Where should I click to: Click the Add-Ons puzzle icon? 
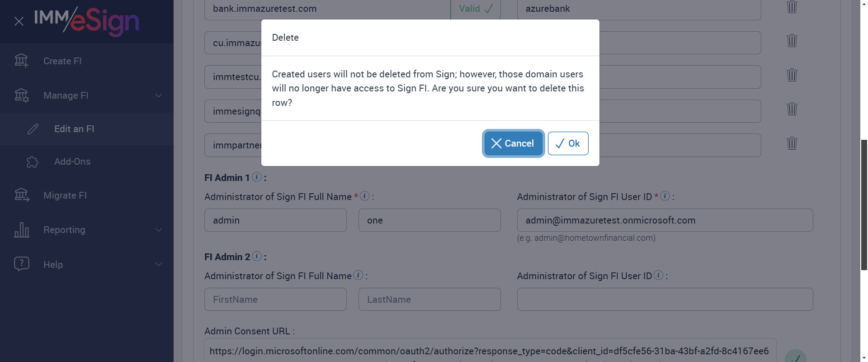33,162
